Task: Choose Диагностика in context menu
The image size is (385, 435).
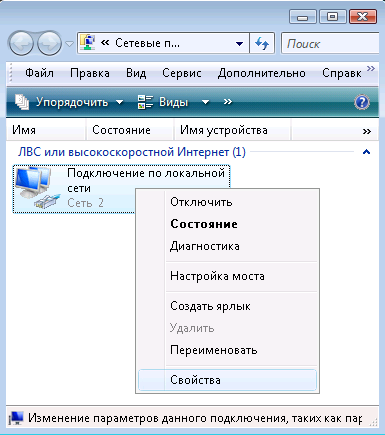Action: point(227,246)
